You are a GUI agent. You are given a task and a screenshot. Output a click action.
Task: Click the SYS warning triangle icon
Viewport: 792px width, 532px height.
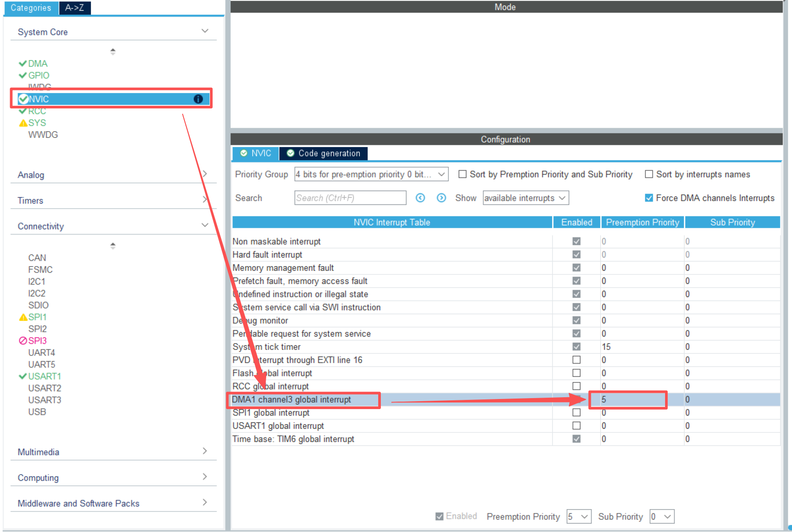(x=23, y=123)
